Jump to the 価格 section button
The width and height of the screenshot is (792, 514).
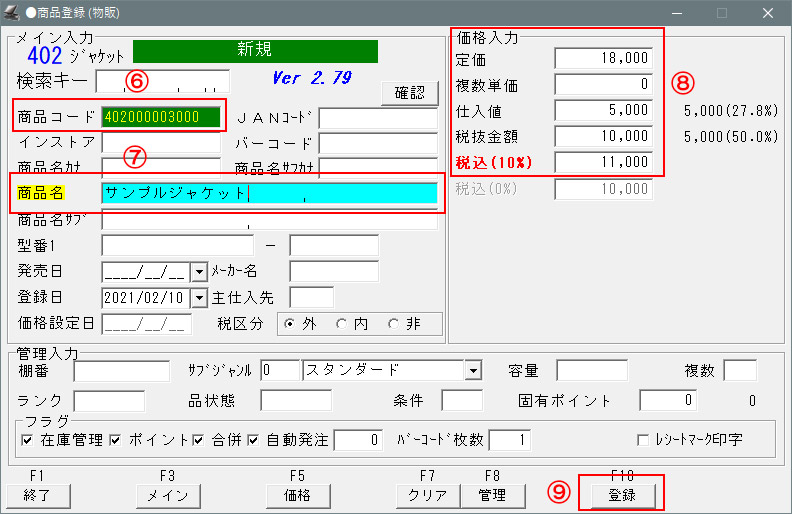[298, 495]
